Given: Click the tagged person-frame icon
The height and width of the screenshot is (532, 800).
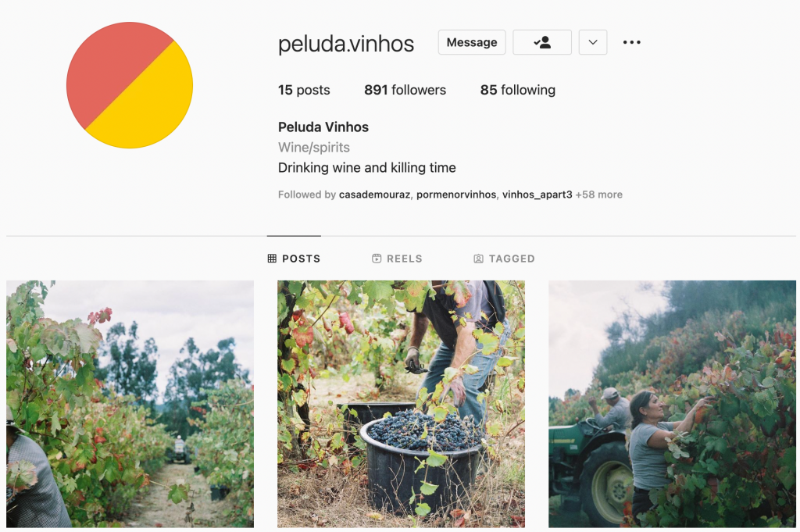Looking at the screenshot, I should 478,259.
